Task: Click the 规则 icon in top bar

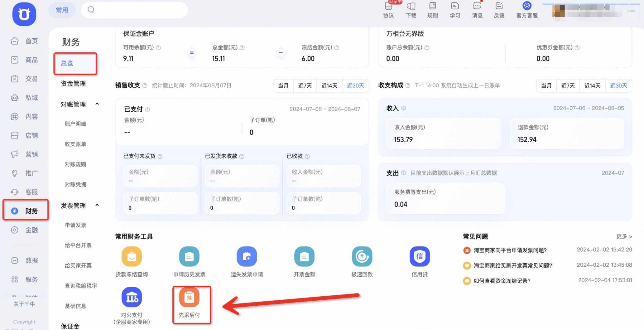Action: tap(432, 6)
